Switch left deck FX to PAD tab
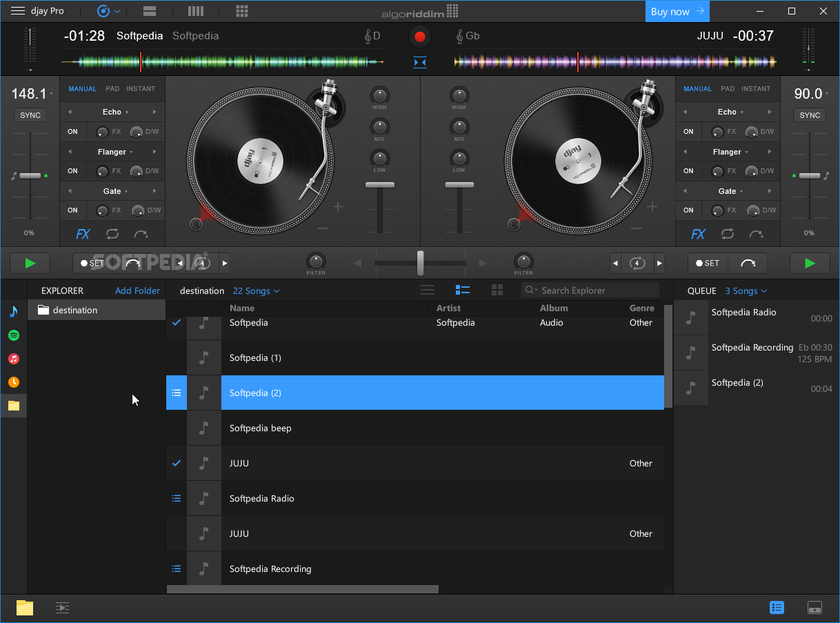 pyautogui.click(x=112, y=89)
